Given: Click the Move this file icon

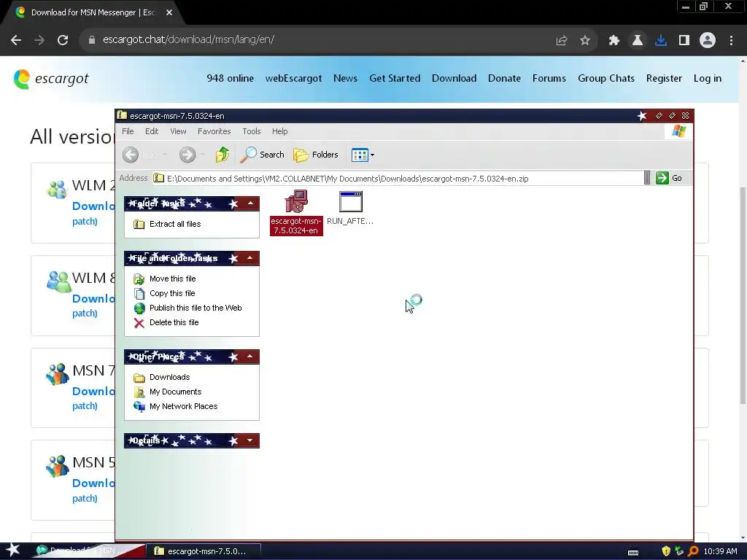Looking at the screenshot, I should [x=139, y=279].
